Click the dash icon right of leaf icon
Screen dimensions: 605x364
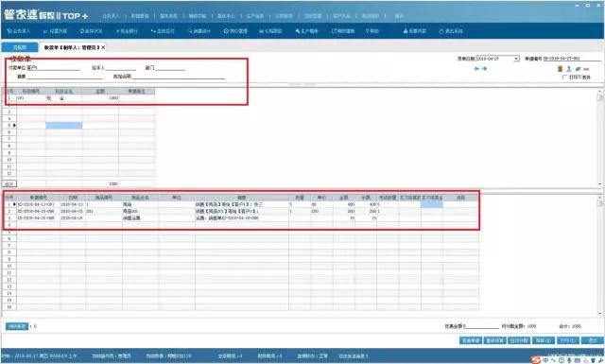click(586, 69)
